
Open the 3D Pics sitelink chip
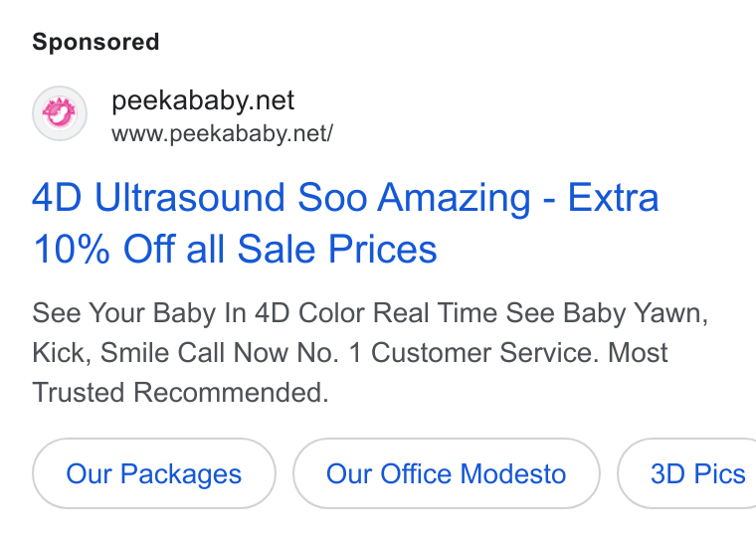pyautogui.click(x=687, y=473)
